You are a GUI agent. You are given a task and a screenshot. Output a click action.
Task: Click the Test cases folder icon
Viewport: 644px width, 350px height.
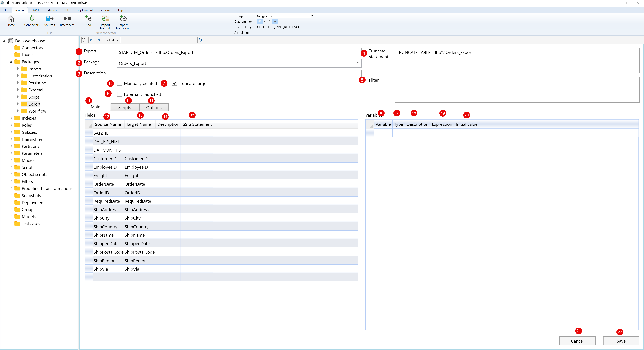17,224
